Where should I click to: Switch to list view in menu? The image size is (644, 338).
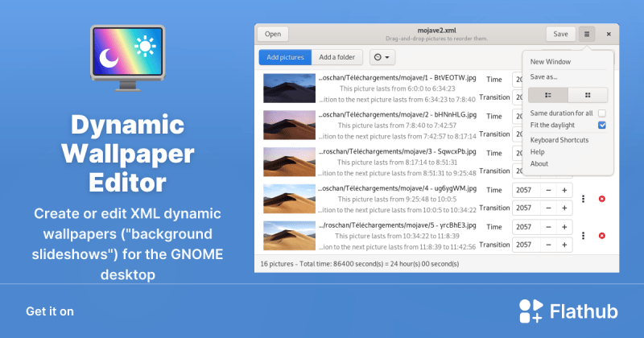coord(548,95)
